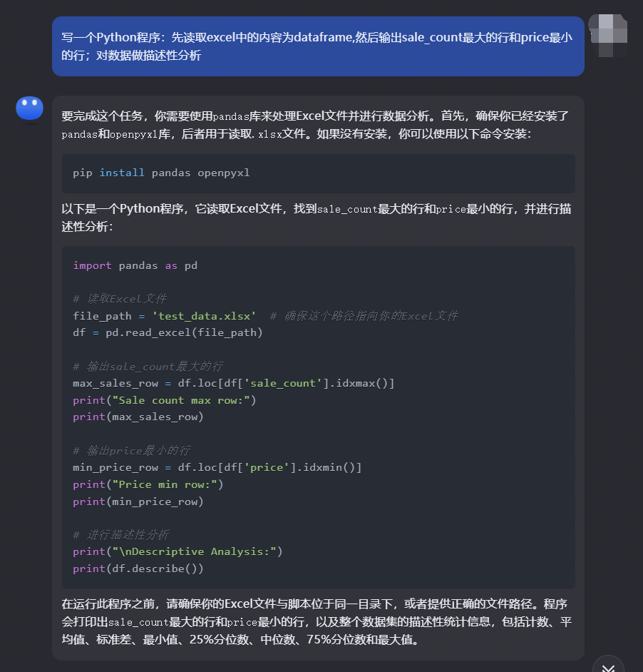Click the blue assistant avatar icon

(30, 109)
